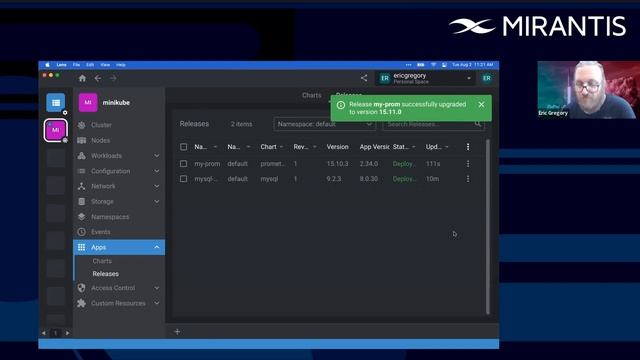Viewport: 640px width, 360px height.
Task: Open Charts under Apps in sidebar
Action: (102, 261)
